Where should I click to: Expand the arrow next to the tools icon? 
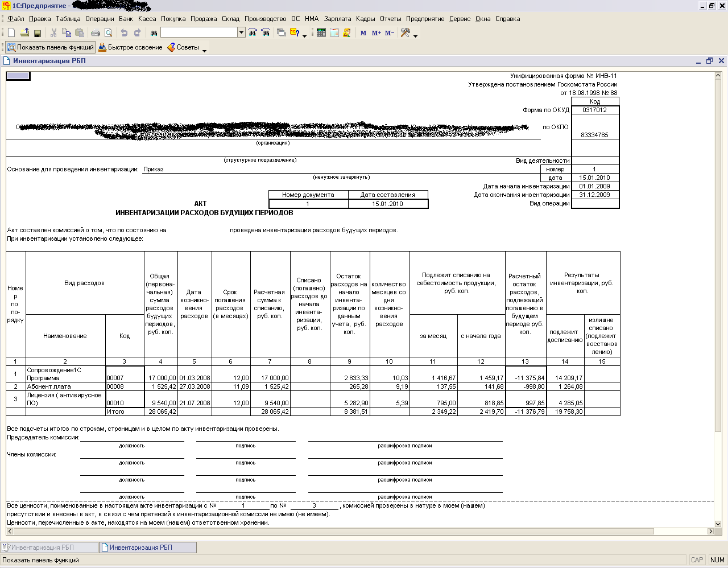coord(416,35)
